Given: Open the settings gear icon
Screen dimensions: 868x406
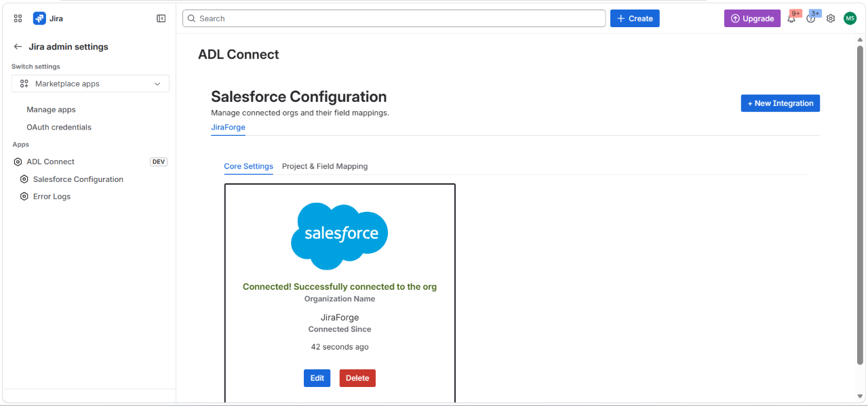Looking at the screenshot, I should (x=831, y=18).
